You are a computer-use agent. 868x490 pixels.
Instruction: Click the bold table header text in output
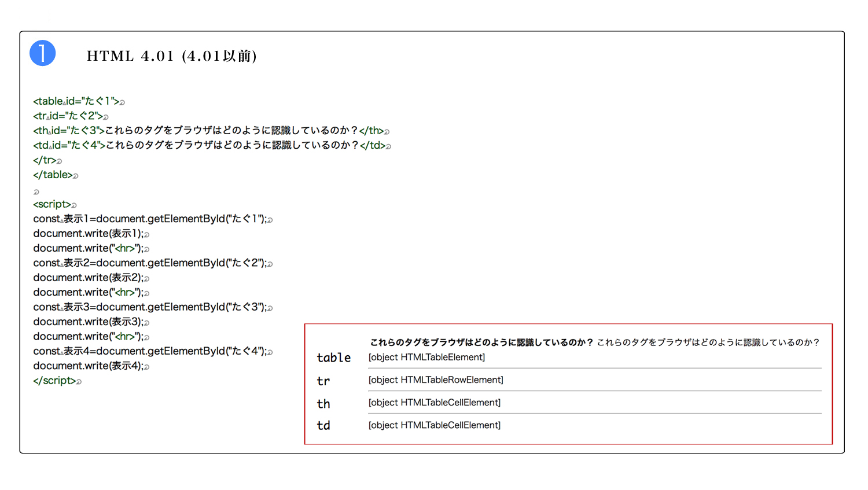[481, 342]
